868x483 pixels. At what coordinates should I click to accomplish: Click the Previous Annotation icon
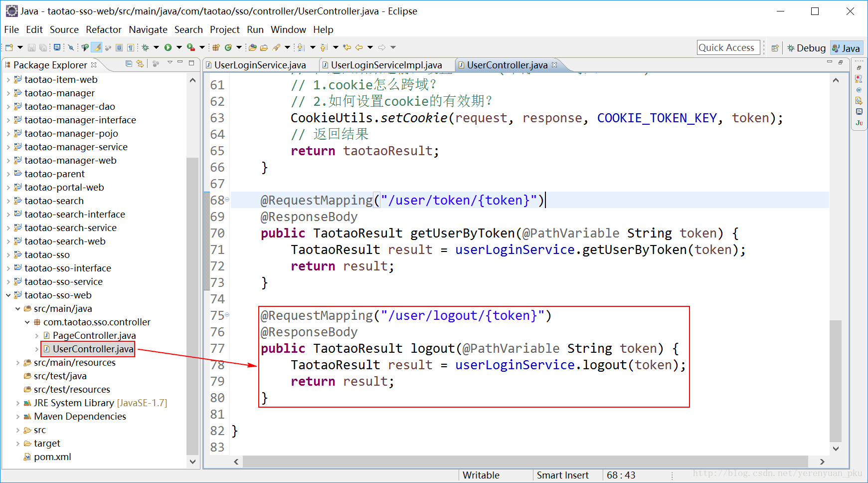coord(324,47)
